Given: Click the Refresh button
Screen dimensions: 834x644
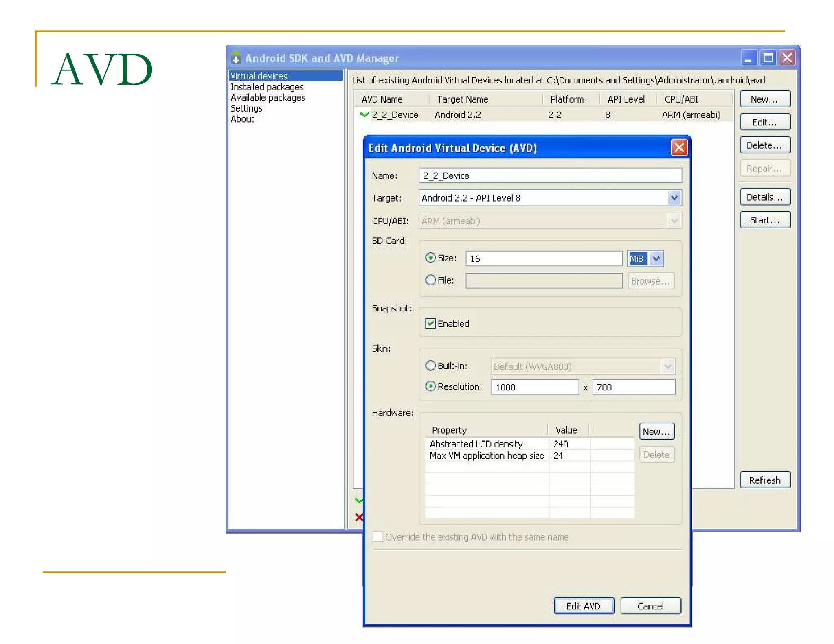Looking at the screenshot, I should (x=765, y=480).
